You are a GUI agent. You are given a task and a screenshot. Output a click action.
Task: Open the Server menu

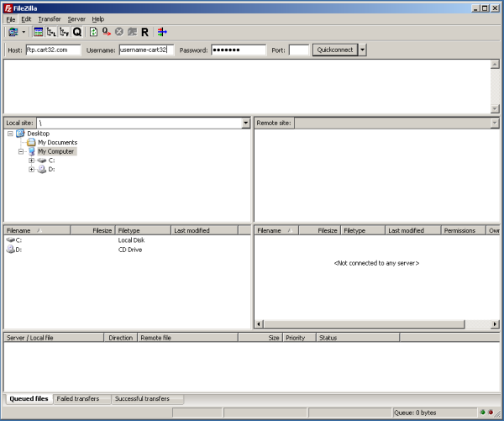tap(76, 19)
